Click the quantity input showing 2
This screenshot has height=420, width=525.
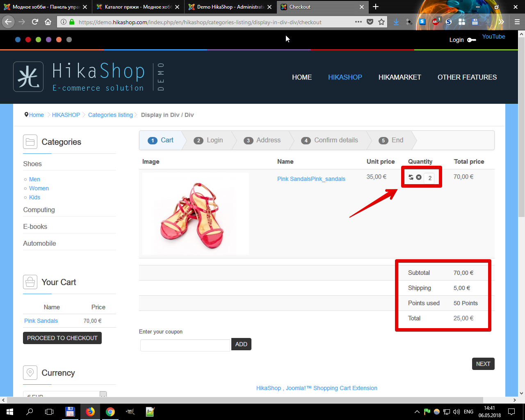429,178
